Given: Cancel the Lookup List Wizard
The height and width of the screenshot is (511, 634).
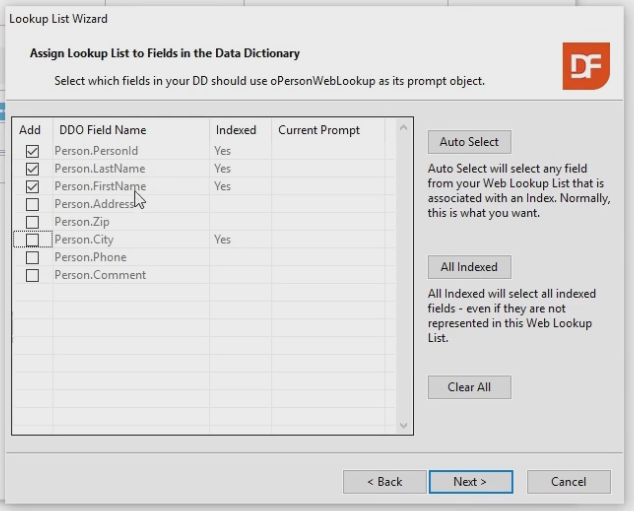Looking at the screenshot, I should 568,482.
